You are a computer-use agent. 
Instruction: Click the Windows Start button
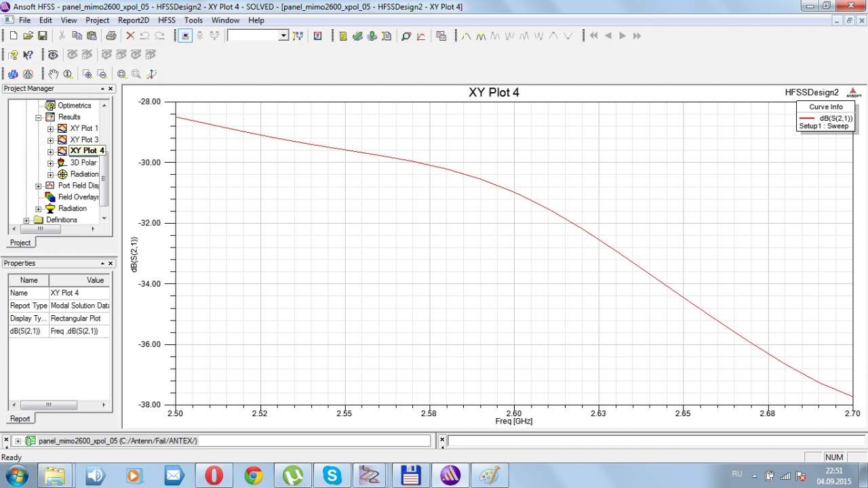click(16, 475)
